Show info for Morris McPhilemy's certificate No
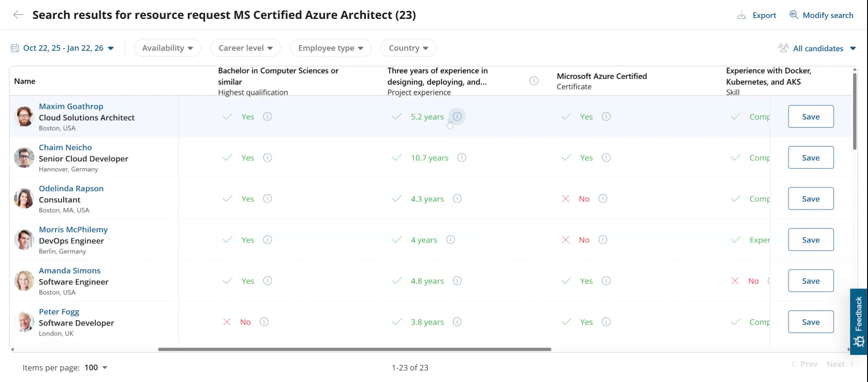868x382 pixels. [603, 240]
